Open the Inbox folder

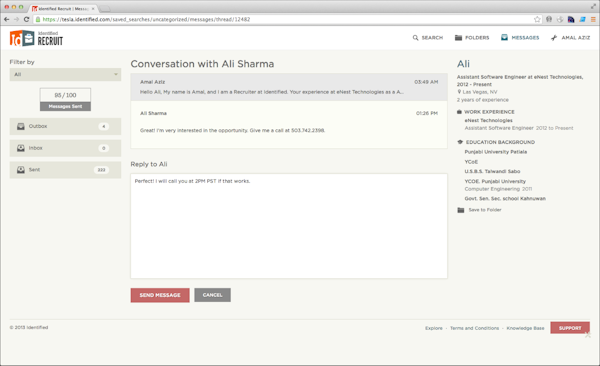65,148
